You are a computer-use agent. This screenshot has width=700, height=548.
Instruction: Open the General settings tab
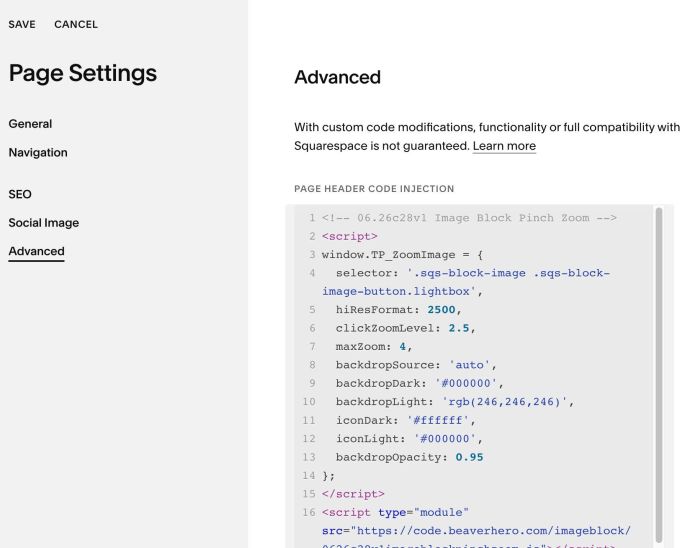[30, 124]
